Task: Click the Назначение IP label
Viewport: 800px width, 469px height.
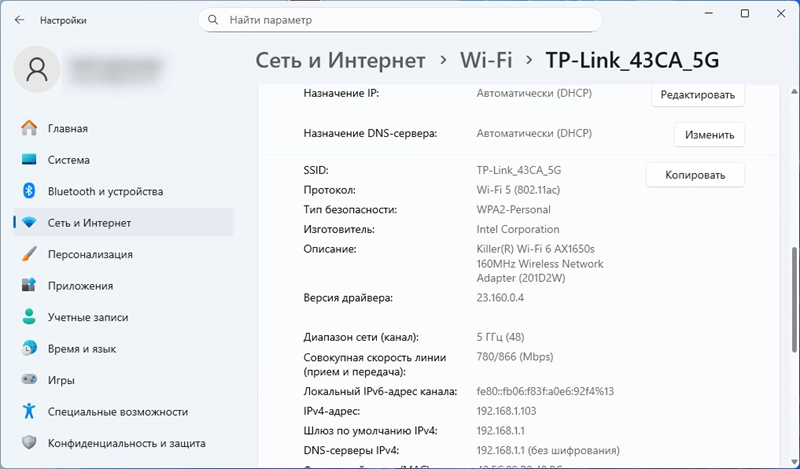Action: pos(341,93)
